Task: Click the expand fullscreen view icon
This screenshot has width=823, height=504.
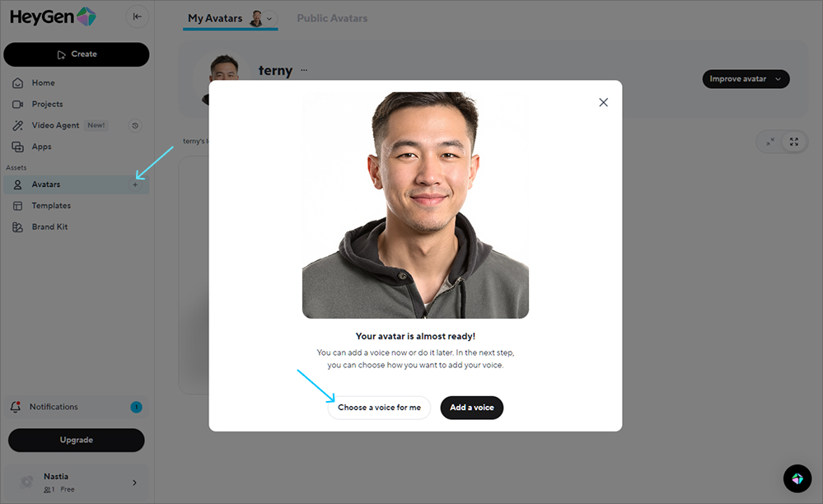Action: tap(793, 142)
